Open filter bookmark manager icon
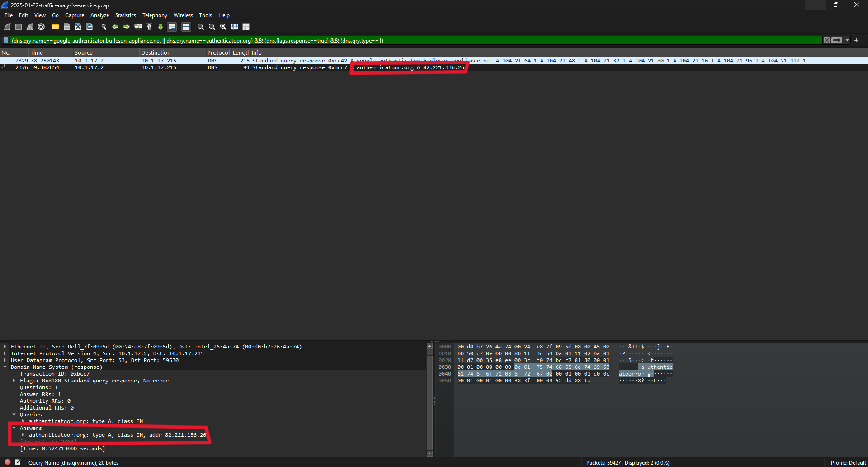The image size is (868, 467). pyautogui.click(x=6, y=41)
